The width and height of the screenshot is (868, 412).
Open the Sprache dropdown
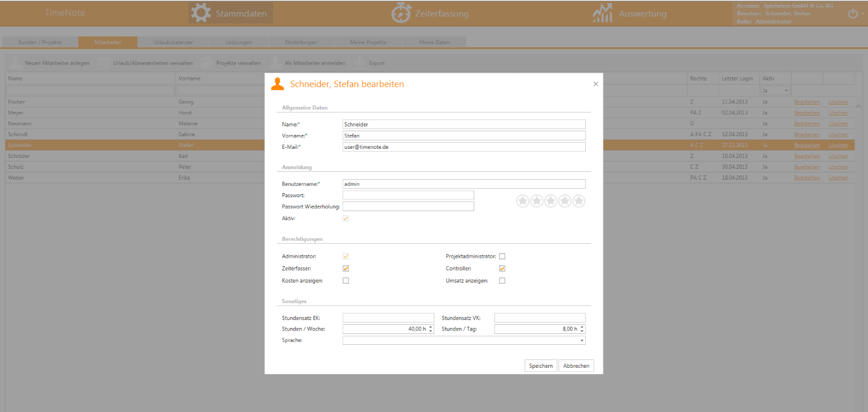(582, 341)
